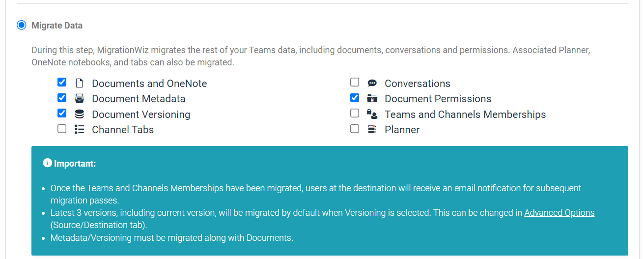Screen dimensions: 644x259
Task: Click the Document Versioning stack icon
Action: pyautogui.click(x=79, y=114)
